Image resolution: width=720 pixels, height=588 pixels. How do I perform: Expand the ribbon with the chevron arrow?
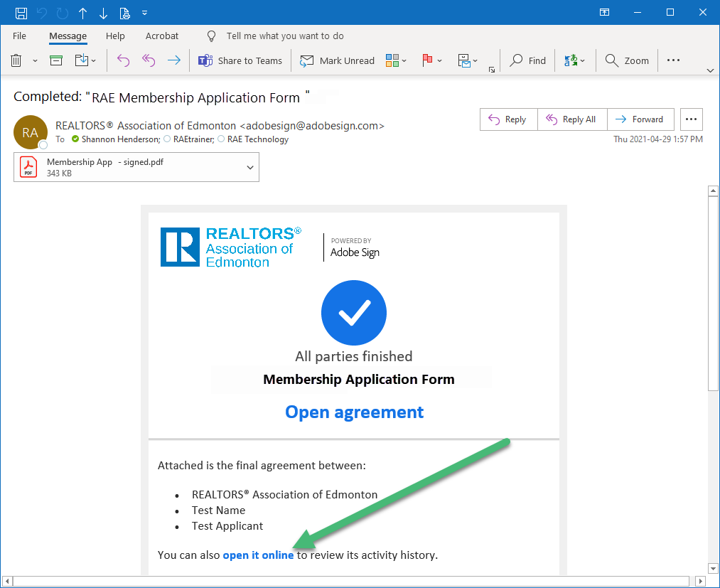tap(710, 70)
